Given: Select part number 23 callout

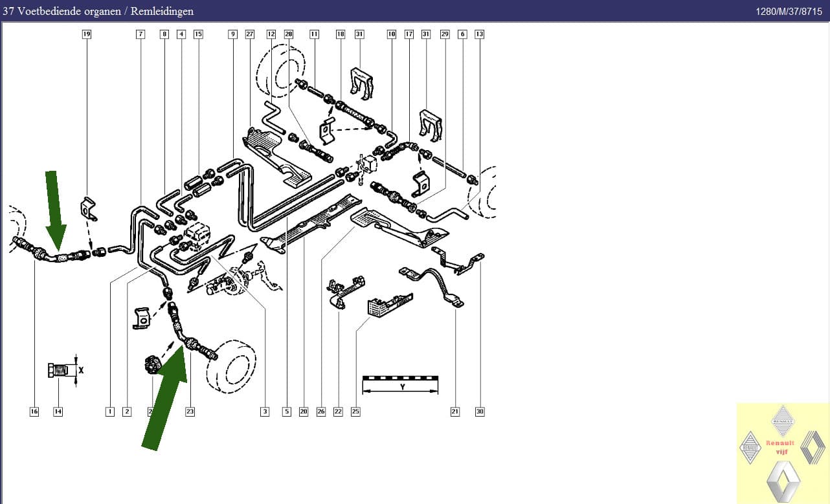Looking at the screenshot, I should (190, 411).
